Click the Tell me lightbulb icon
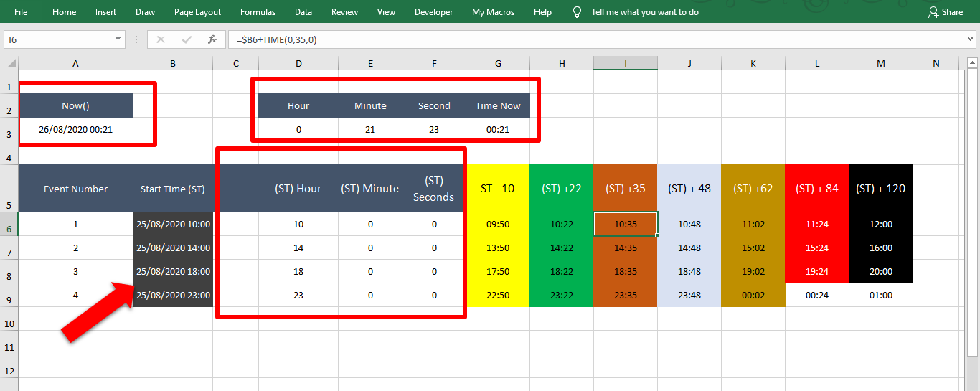Image resolution: width=980 pixels, height=391 pixels. point(577,12)
